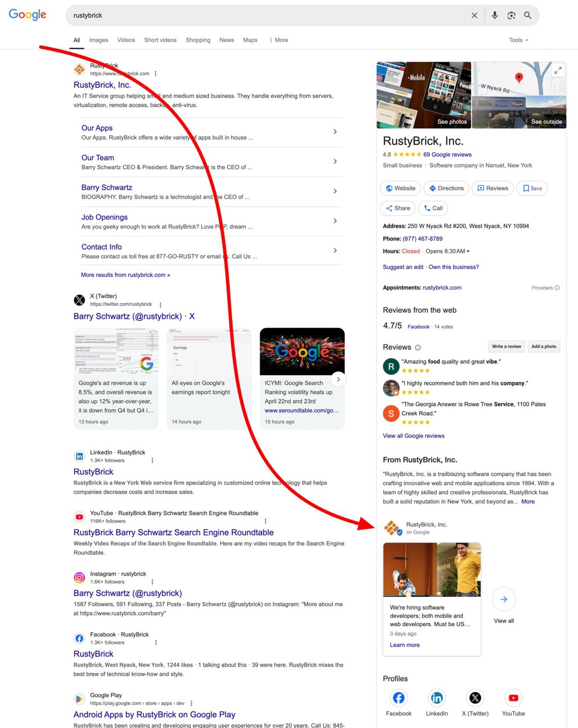
Task: Open Google Lens image search icon
Action: 512,15
